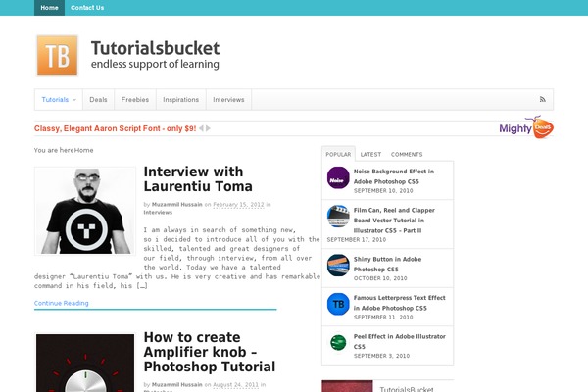This screenshot has height=392, width=588.
Task: Click the red thumbnail beside TutorialsBucket
Action: tap(347, 386)
